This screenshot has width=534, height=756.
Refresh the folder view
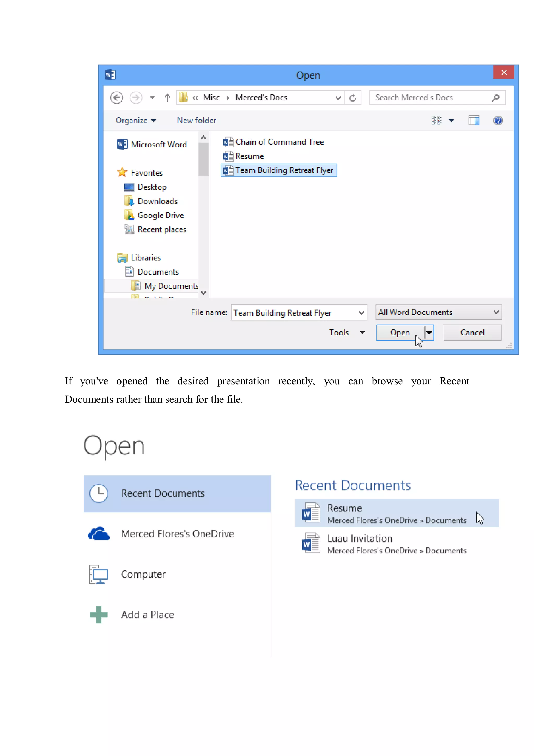(352, 98)
